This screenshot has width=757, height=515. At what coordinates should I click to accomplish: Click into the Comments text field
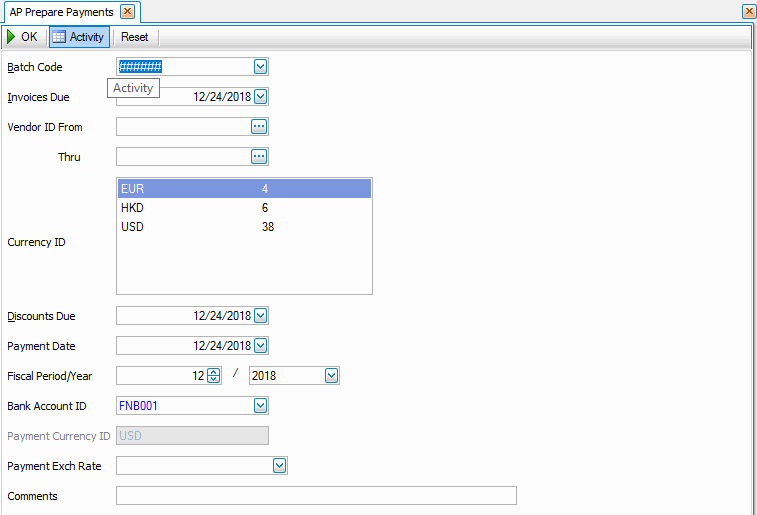(x=316, y=496)
